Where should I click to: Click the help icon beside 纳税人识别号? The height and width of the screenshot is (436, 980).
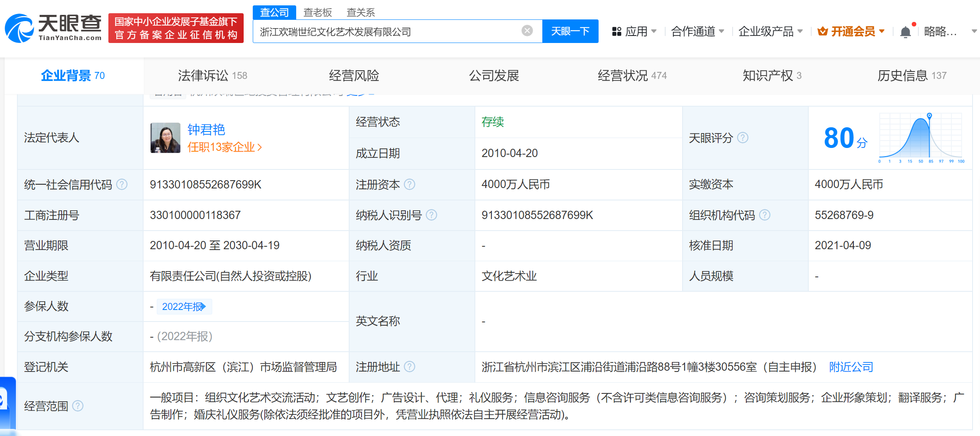pos(431,215)
